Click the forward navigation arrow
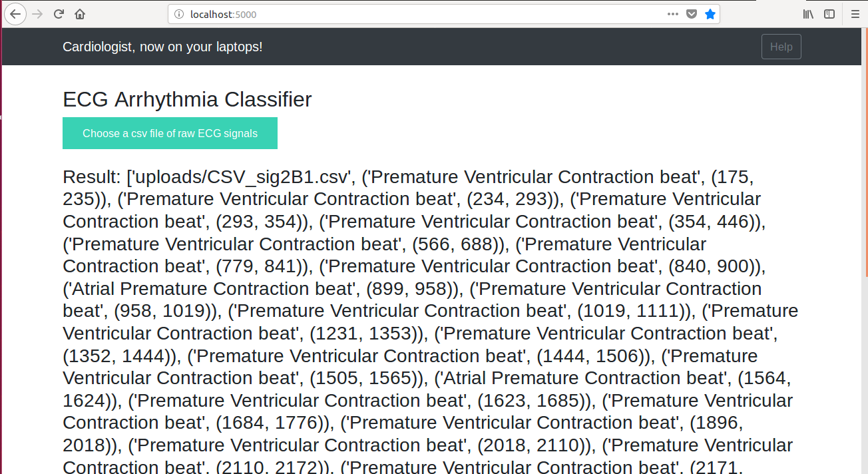868x474 pixels. (37, 14)
